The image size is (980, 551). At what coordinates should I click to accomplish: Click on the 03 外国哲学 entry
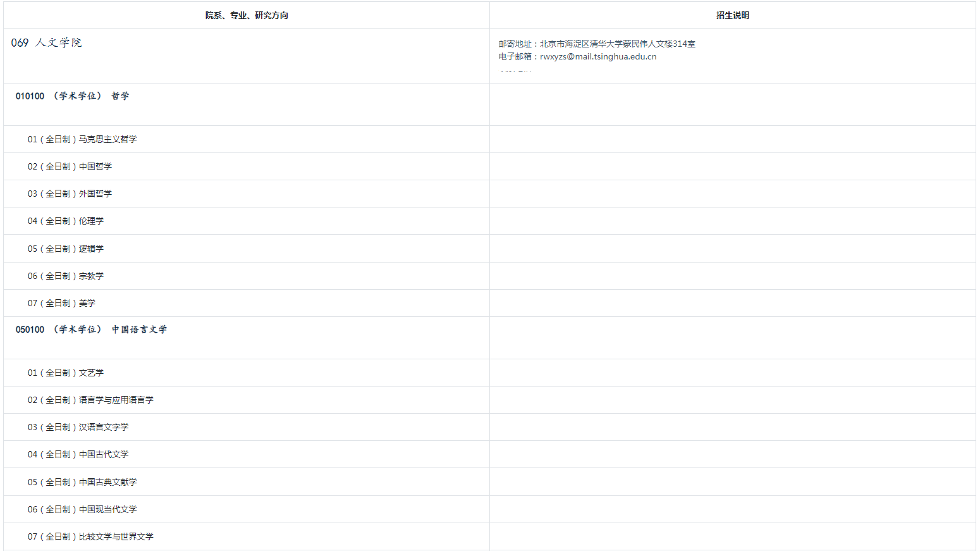tap(70, 194)
